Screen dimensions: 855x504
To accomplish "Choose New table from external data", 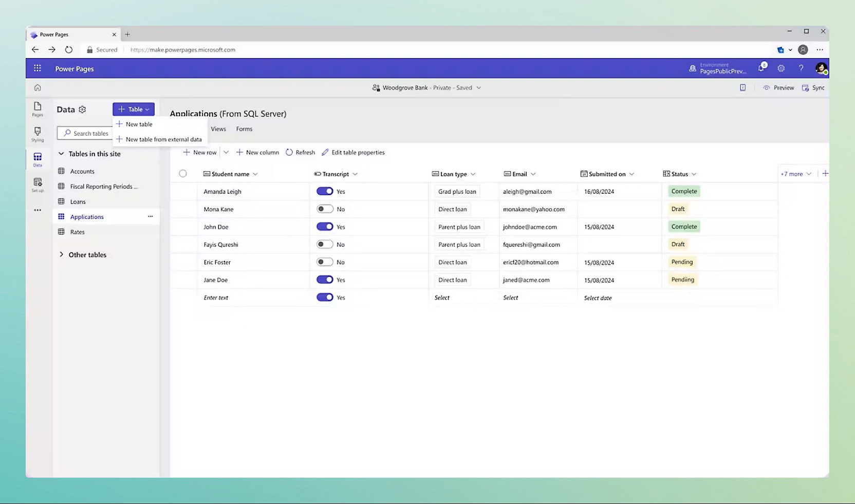I will (163, 139).
